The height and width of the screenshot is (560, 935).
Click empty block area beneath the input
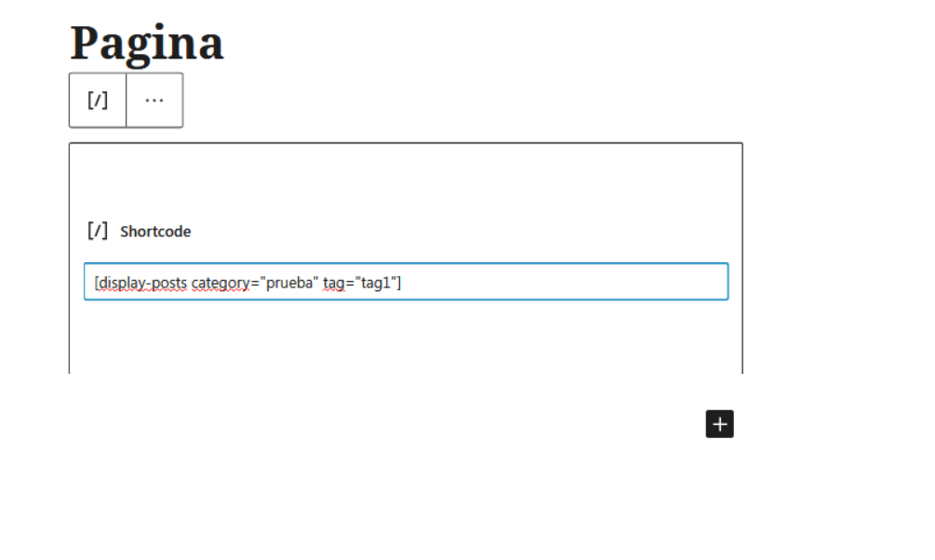[x=406, y=337]
